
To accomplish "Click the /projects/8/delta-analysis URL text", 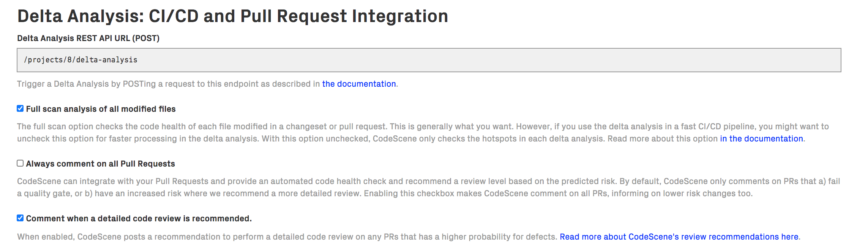I will (80, 60).
